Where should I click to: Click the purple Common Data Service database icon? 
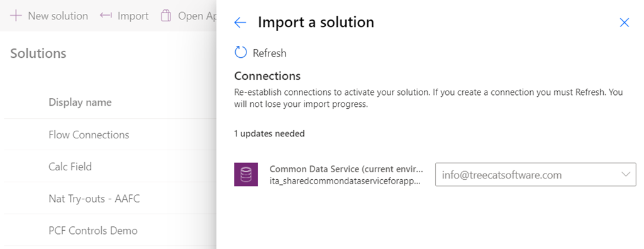(x=246, y=175)
